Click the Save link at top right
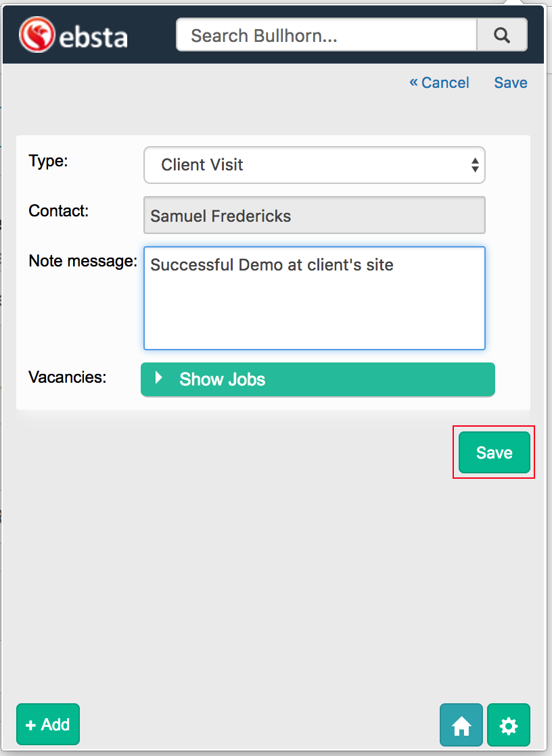 click(x=511, y=82)
